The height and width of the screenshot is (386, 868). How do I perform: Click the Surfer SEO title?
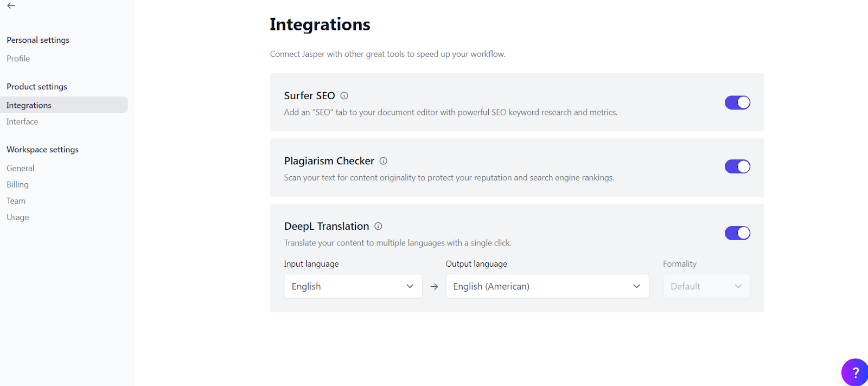point(310,95)
